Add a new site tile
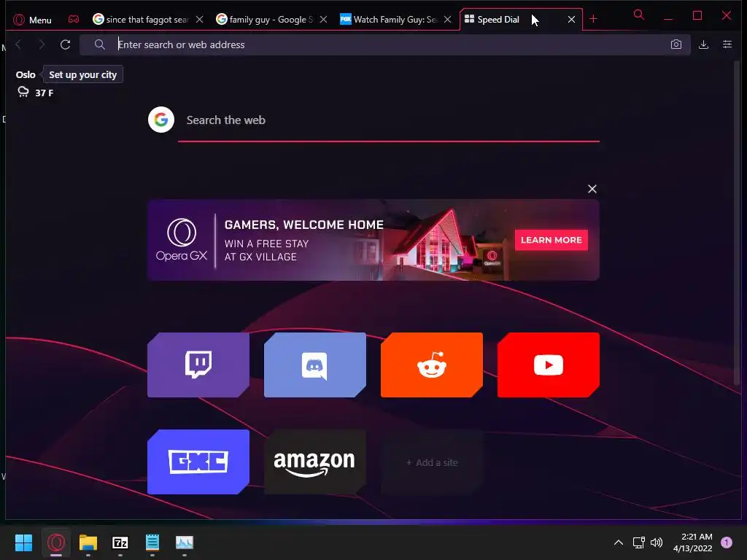The width and height of the screenshot is (747, 560). [x=432, y=462]
